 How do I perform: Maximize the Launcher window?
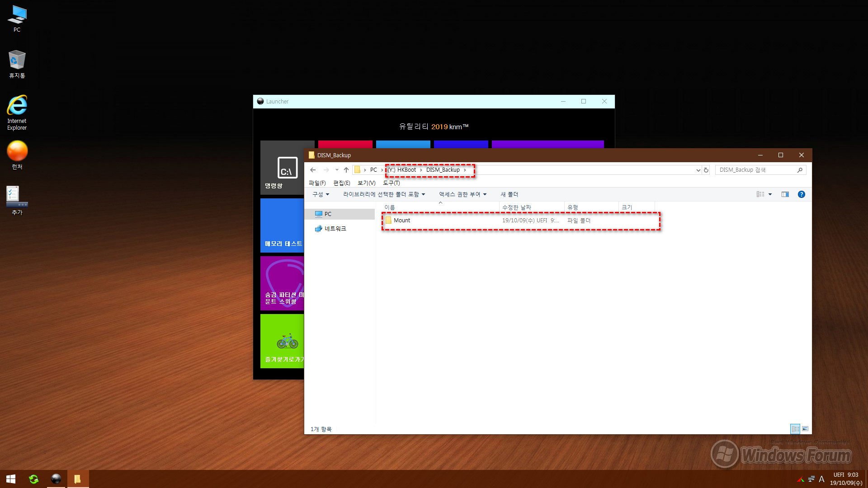(x=584, y=101)
